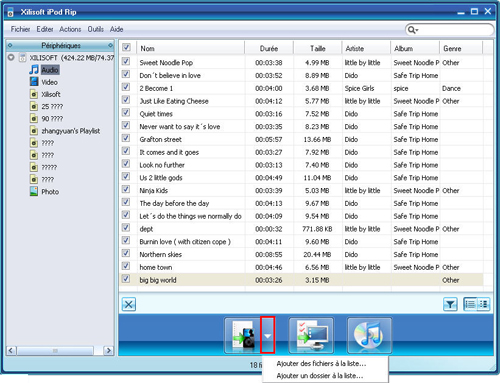Sort by the Album column header
Viewport: 500px width, 383px height.
415,48
